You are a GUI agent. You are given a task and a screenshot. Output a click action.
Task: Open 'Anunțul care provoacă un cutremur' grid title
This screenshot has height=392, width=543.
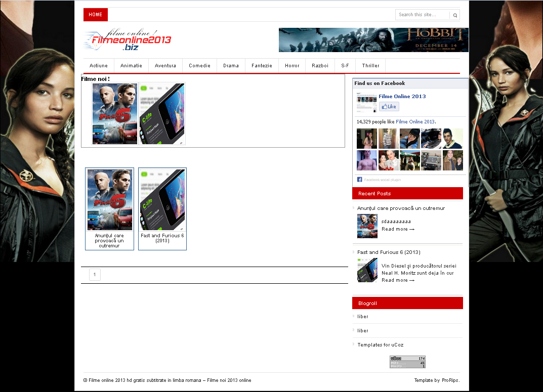pyautogui.click(x=109, y=240)
